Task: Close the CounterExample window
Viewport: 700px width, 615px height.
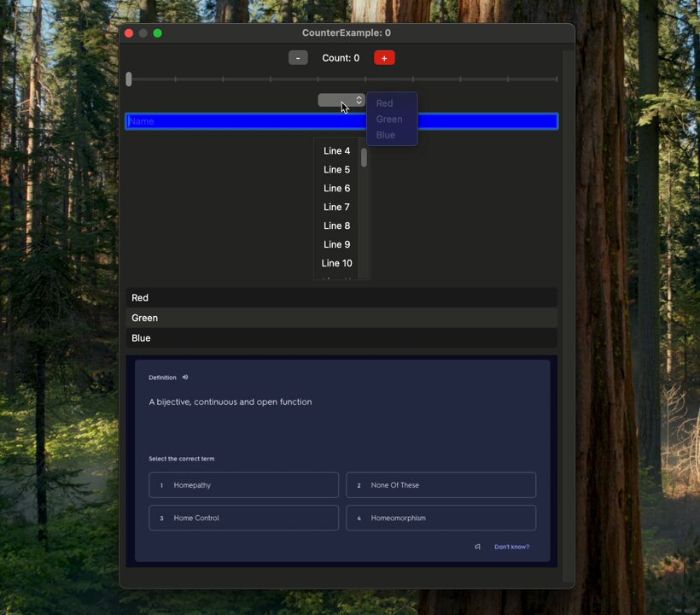Action: point(129,33)
